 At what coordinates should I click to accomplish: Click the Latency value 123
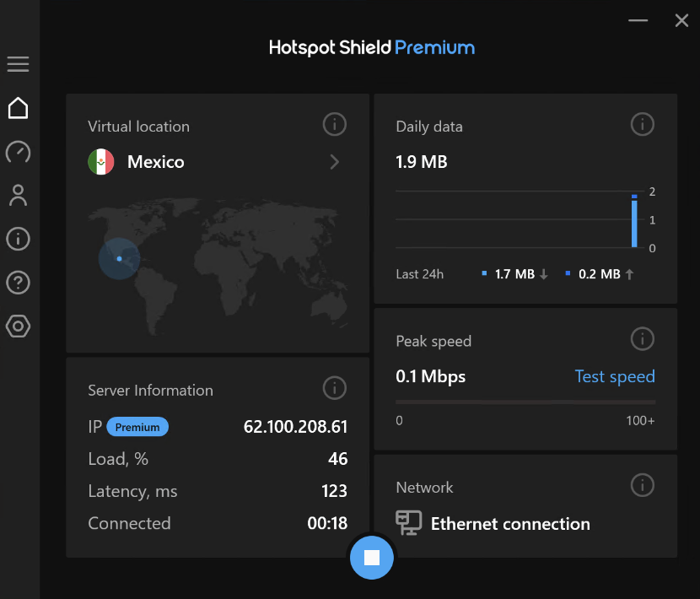[x=334, y=491]
